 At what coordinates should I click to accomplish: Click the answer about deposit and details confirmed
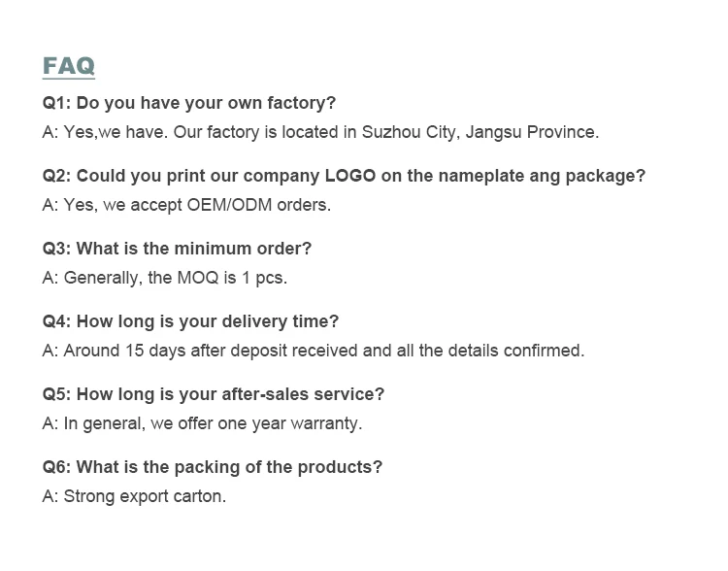click(x=313, y=351)
